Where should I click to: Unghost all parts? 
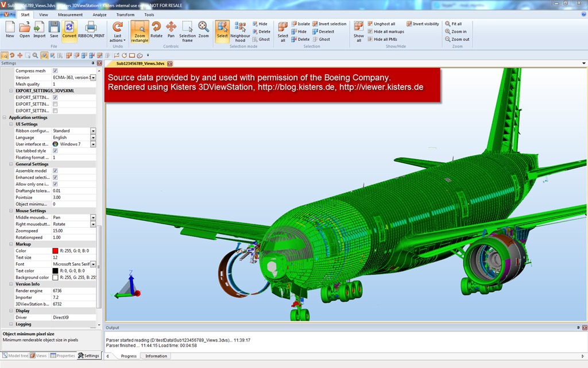[x=381, y=24]
